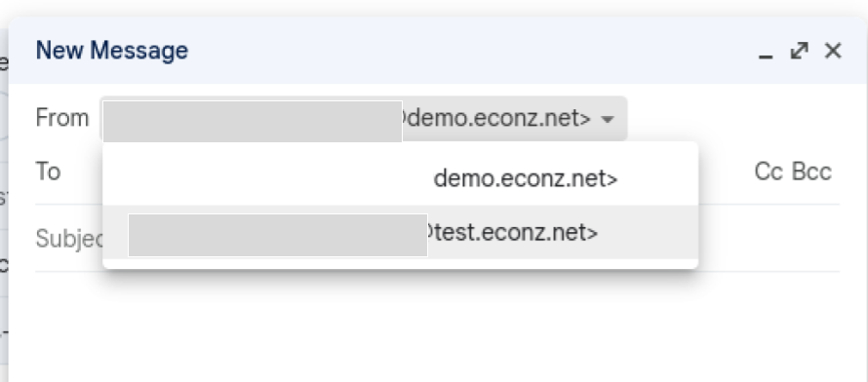Click empty space in compose header bar
Viewport: 868px width, 382px height.
pyautogui.click(x=470, y=51)
